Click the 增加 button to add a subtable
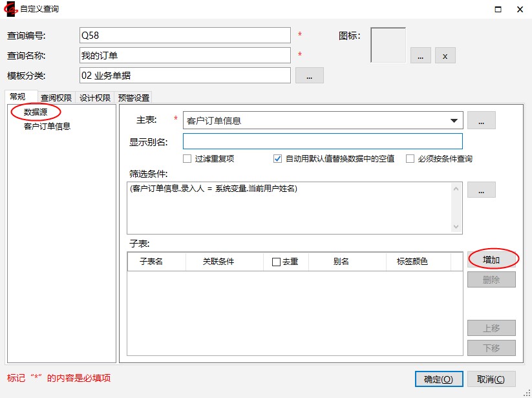The height and width of the screenshot is (398, 532). 491,259
